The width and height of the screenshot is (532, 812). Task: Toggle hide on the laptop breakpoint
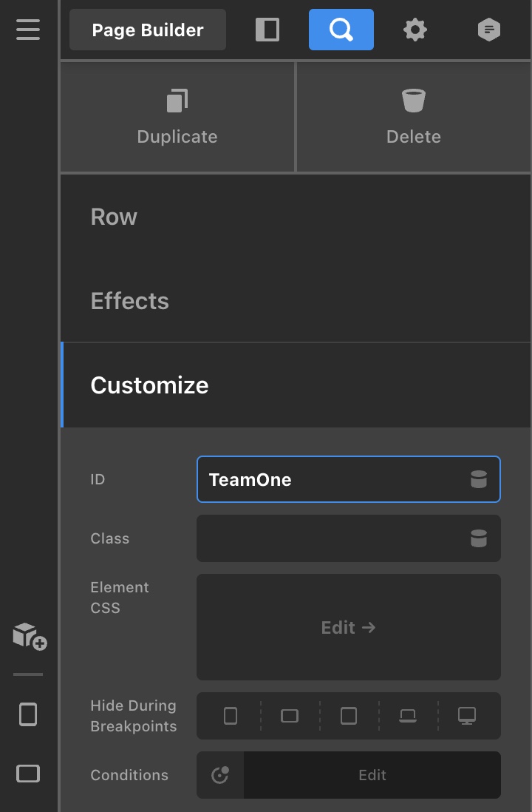(408, 716)
